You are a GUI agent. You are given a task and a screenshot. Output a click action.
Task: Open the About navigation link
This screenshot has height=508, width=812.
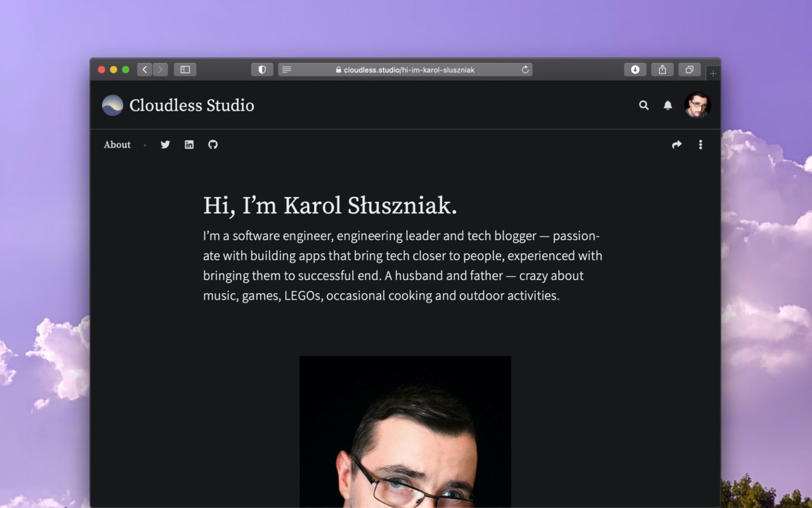(x=117, y=145)
